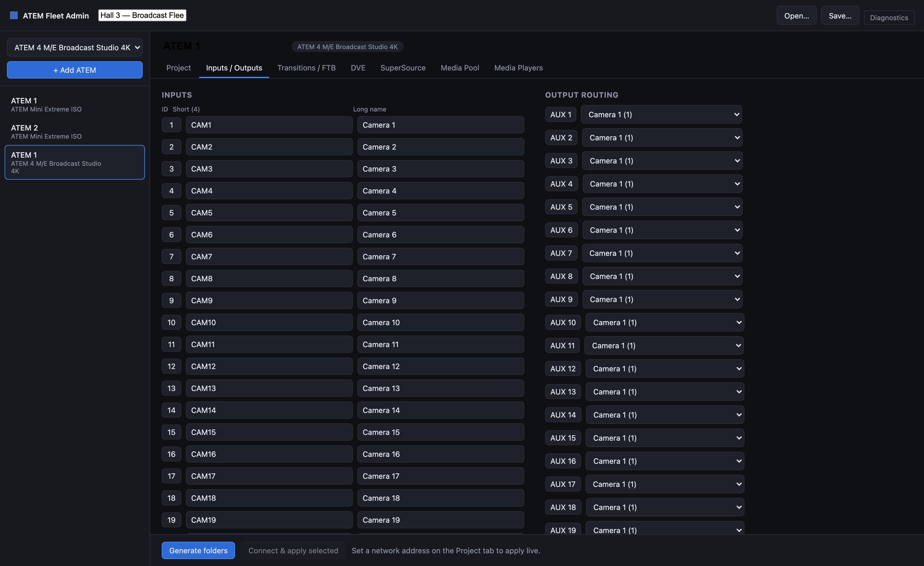The width and height of the screenshot is (924, 566).
Task: Open the AUX 5 source dropdown
Action: tap(662, 207)
